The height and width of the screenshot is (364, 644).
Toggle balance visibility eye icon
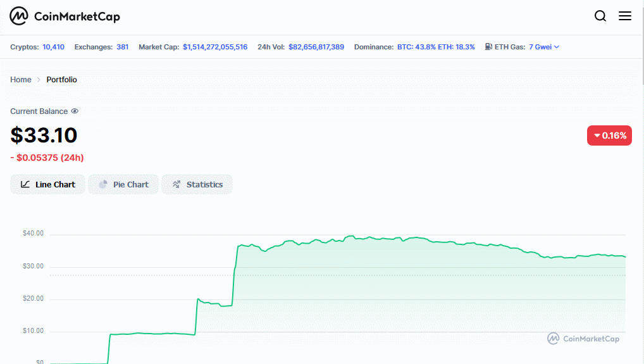75,111
